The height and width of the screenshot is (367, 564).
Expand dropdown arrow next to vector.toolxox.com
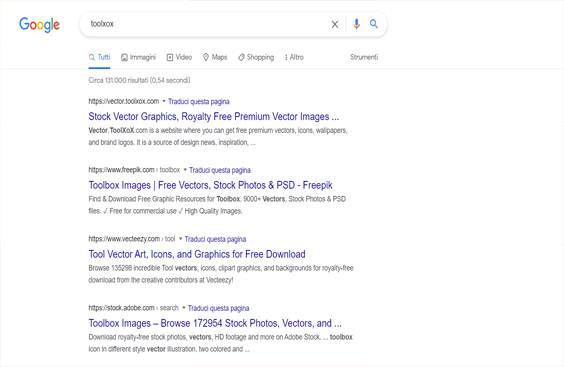coord(164,101)
